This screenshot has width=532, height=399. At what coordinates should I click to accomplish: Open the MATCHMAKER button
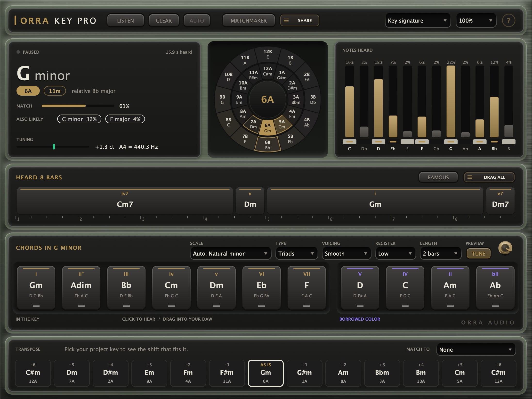pos(249,21)
